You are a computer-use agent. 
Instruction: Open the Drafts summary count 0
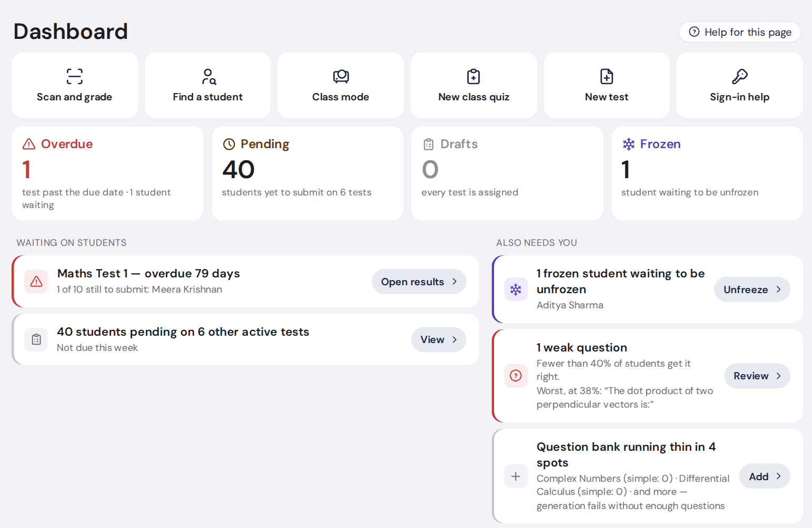pyautogui.click(x=430, y=169)
